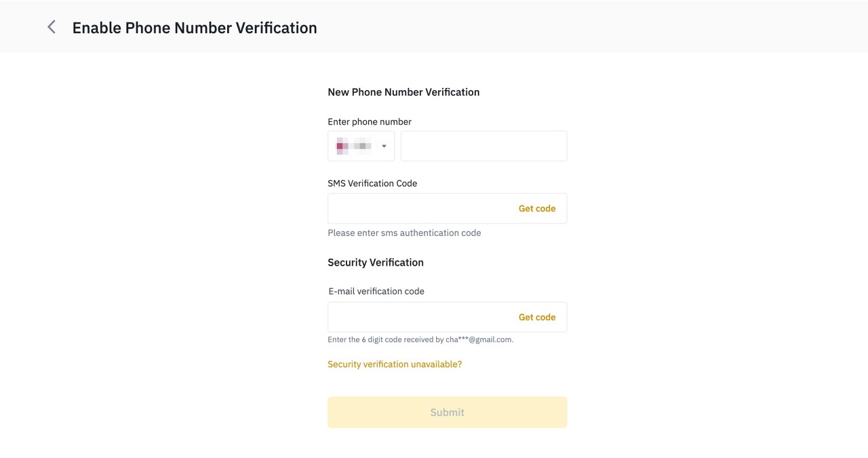Click the country flag icon in phone selector

[342, 146]
